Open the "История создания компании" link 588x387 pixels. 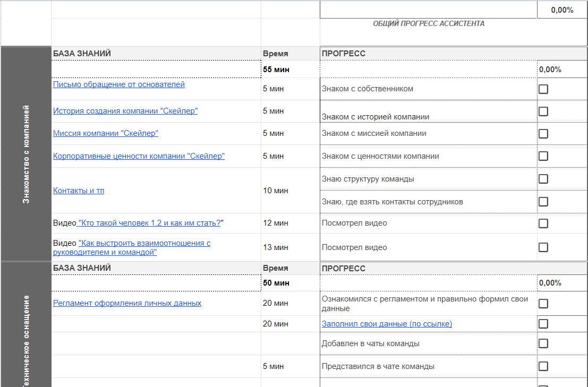coord(125,111)
